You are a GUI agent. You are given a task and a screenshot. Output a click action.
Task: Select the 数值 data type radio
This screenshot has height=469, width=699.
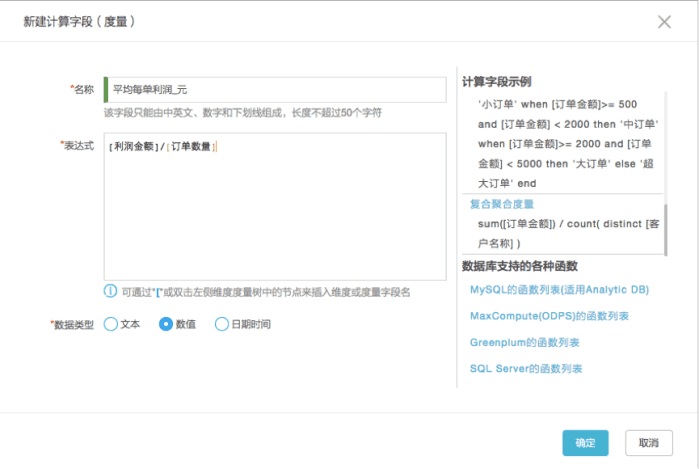[x=166, y=324]
